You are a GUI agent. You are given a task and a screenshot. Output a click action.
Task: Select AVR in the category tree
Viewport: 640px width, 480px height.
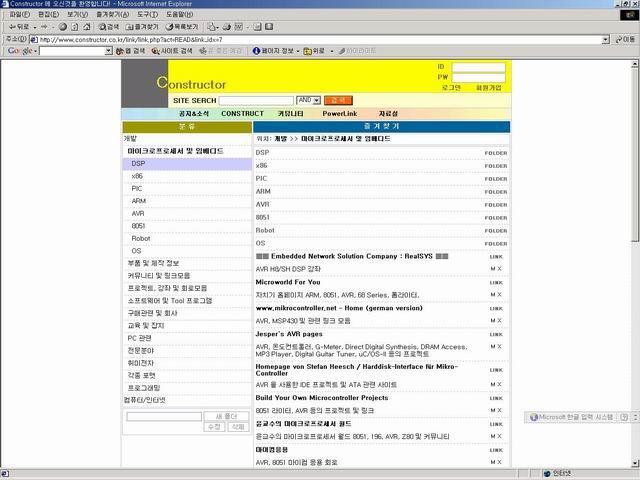pyautogui.click(x=138, y=214)
